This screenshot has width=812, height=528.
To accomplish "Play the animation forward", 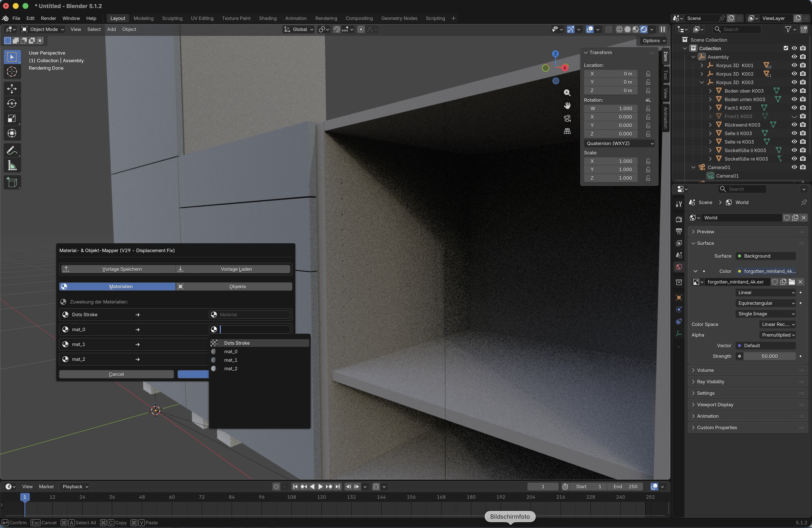I will pyautogui.click(x=320, y=487).
